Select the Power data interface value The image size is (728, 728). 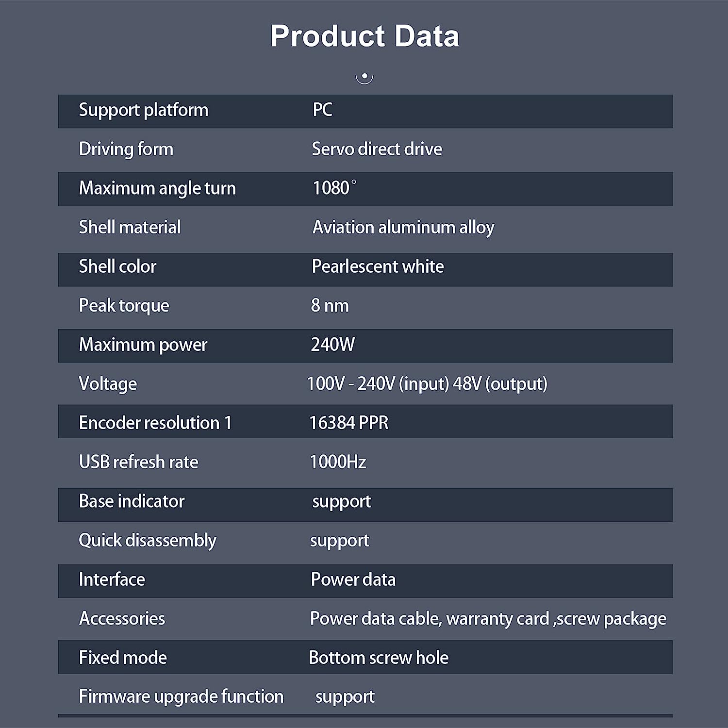353,579
